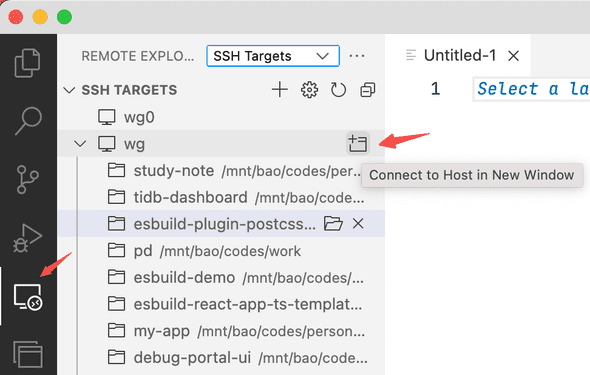Open the pd folder
This screenshot has width=590, height=375.
point(221,251)
